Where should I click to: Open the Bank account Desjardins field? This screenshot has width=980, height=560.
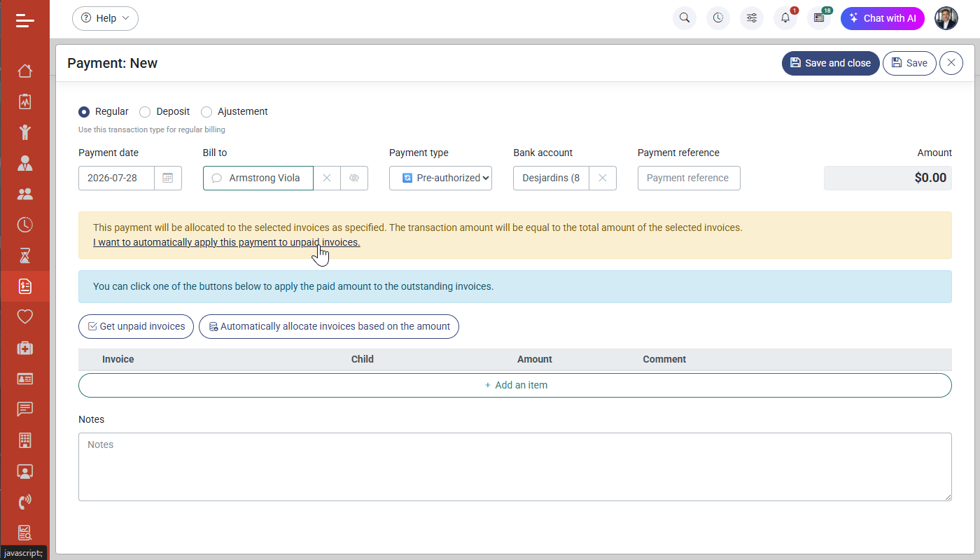pos(551,178)
